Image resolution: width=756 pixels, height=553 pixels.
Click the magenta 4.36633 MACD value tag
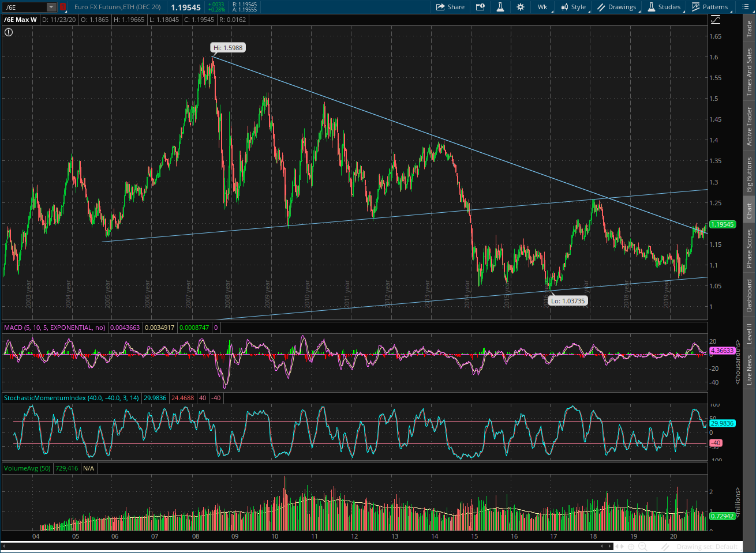[723, 351]
